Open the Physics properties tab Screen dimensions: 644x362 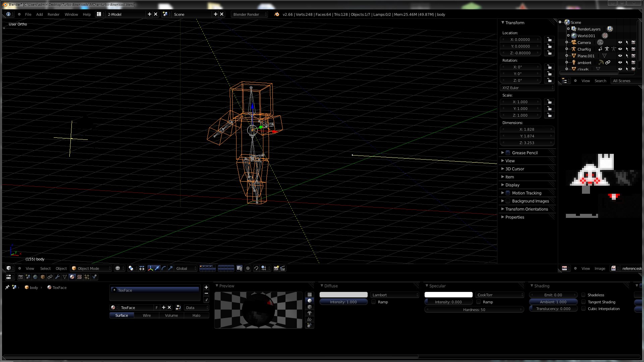[x=94, y=277]
